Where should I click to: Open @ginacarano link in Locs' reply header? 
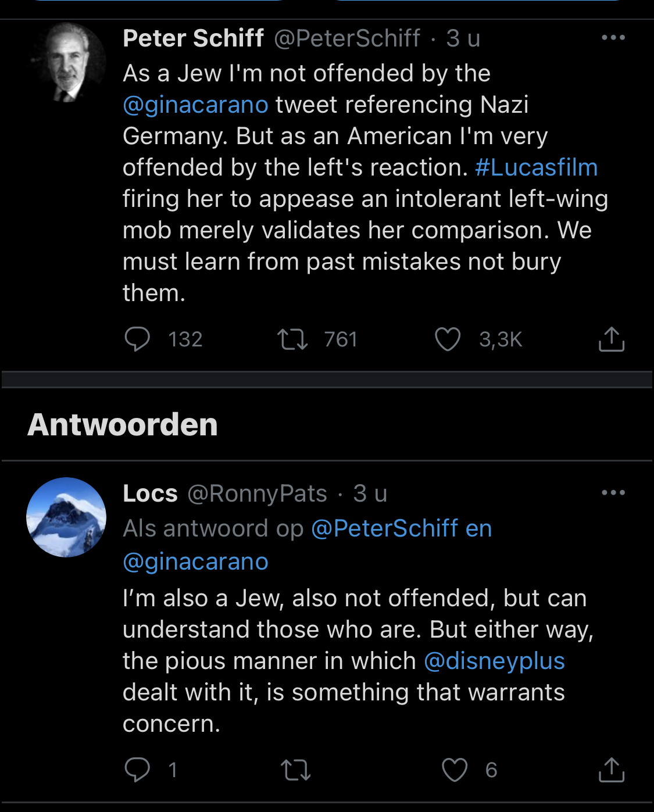(195, 561)
